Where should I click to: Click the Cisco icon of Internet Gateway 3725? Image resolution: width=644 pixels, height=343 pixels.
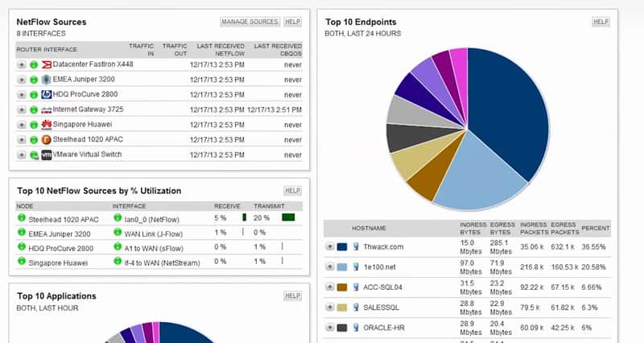point(47,110)
